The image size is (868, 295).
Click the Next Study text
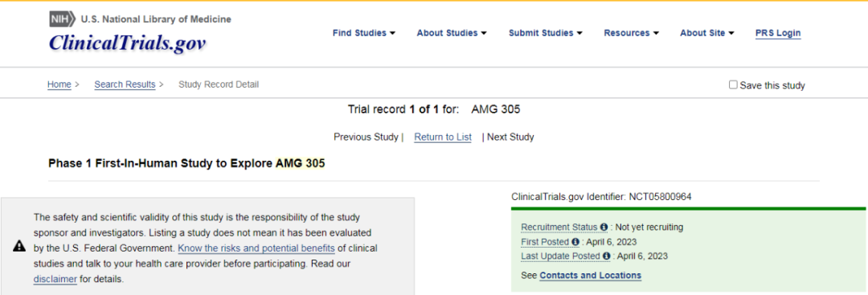click(510, 137)
